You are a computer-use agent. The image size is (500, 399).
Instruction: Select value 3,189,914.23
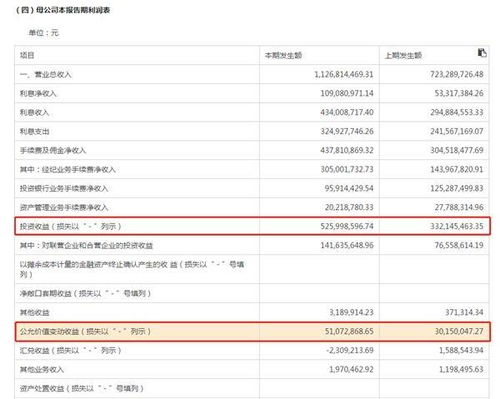coord(351,312)
